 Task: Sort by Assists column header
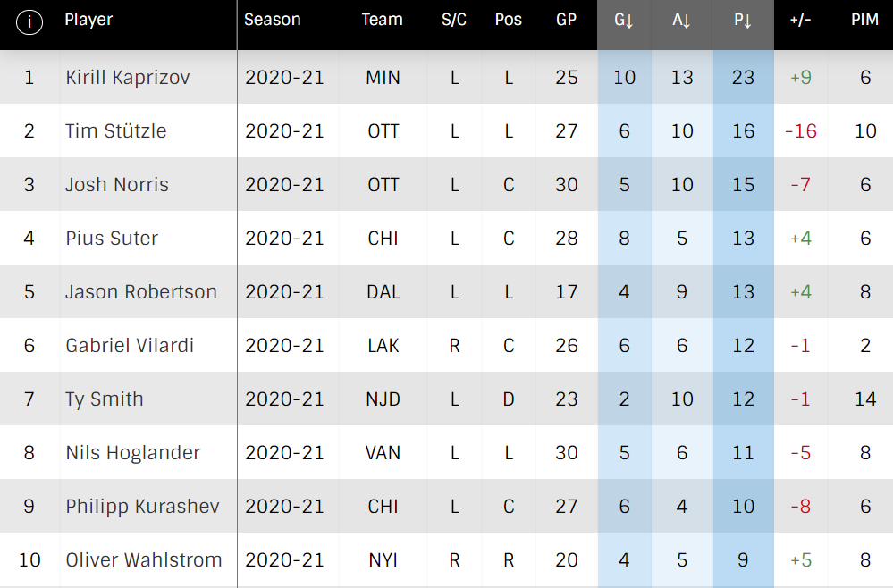[681, 21]
